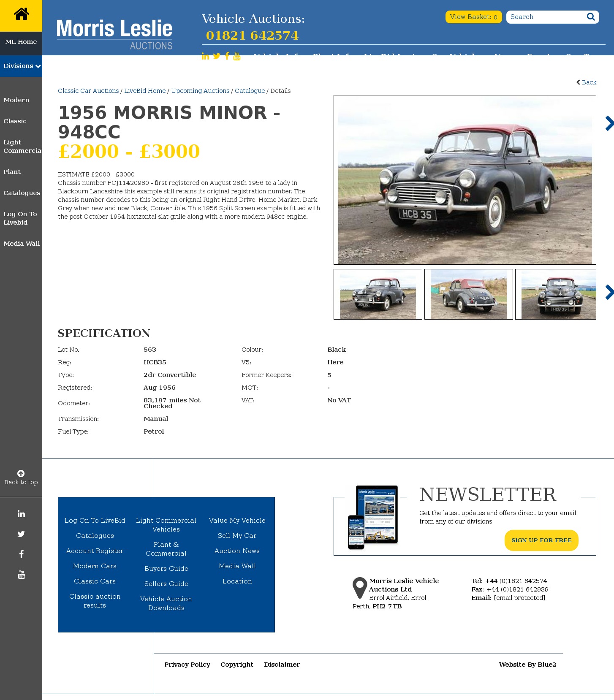Show next main car photo arrow
This screenshot has width=614, height=700.
(x=609, y=123)
